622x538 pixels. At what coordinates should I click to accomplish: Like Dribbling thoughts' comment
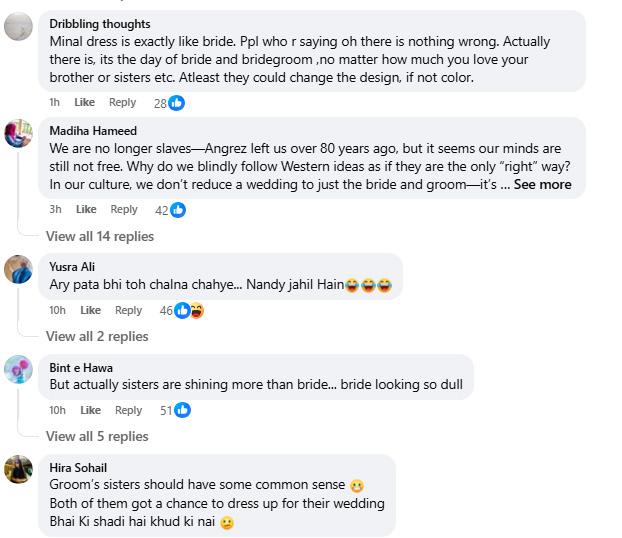(85, 103)
